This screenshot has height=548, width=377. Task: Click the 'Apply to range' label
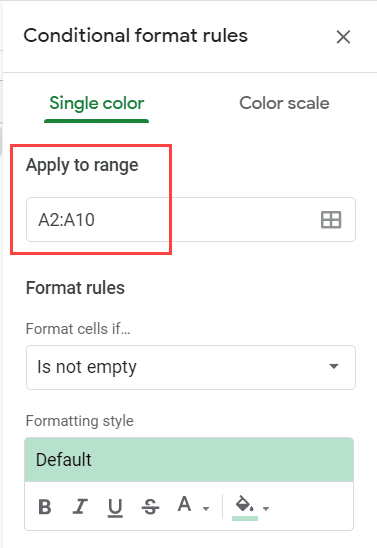click(x=82, y=165)
